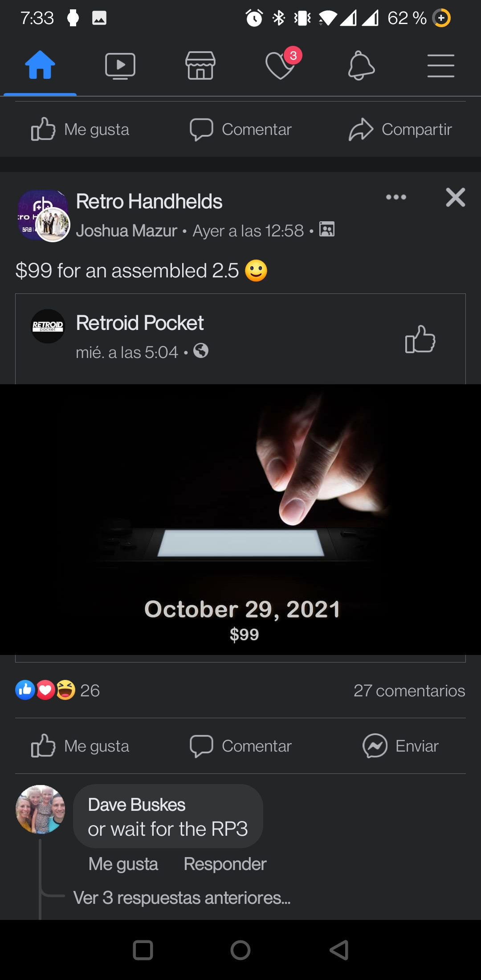Open the Watch video tab
The height and width of the screenshot is (980, 481).
(120, 66)
